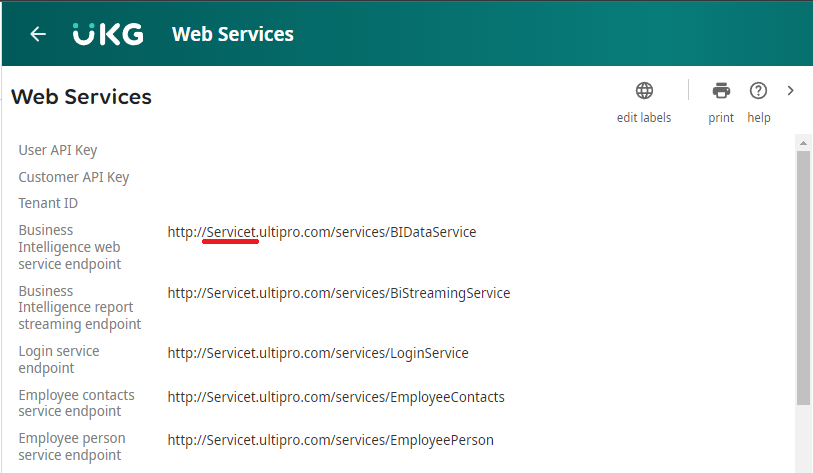Open edit labels globe icon
Image resolution: width=813 pixels, height=473 pixels.
click(644, 91)
